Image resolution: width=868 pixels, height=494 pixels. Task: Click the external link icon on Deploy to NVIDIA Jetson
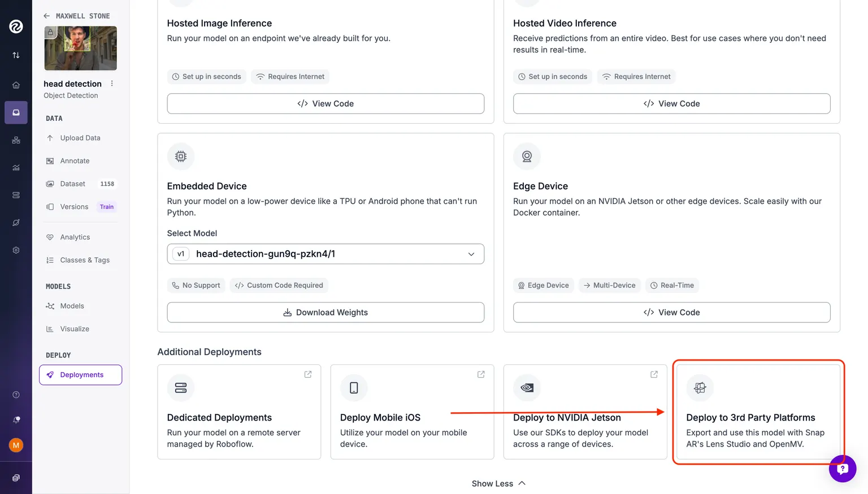pyautogui.click(x=654, y=374)
